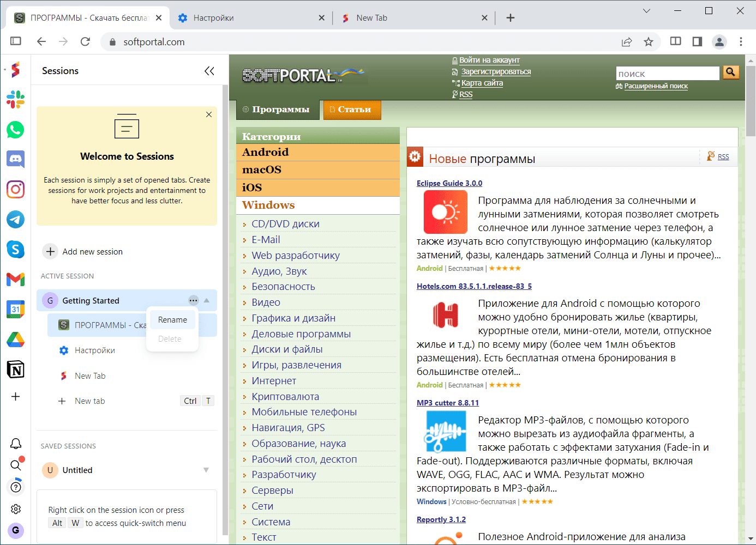Open the Войти на аккаунт link
Image resolution: width=756 pixels, height=545 pixels.
click(489, 60)
